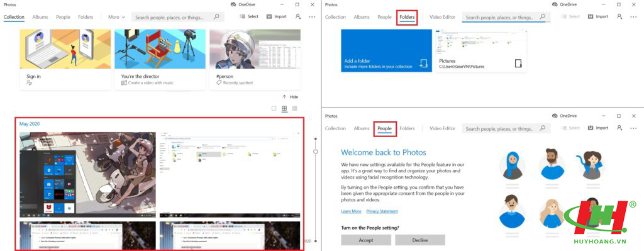Open account icon in bottom-right window
The image size is (644, 251).
tap(619, 128)
